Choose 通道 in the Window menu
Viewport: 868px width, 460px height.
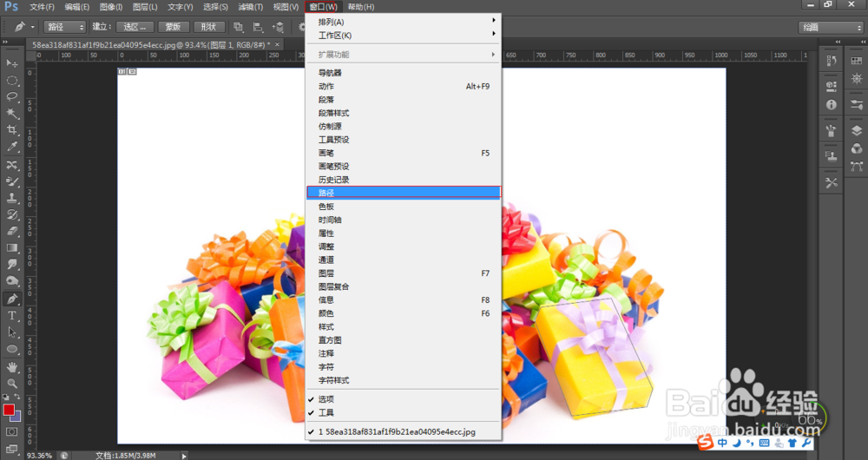(x=403, y=260)
